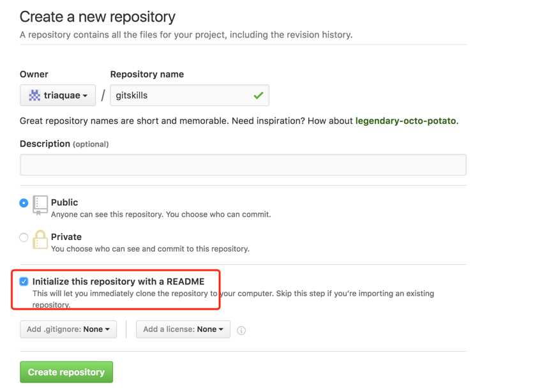The image size is (542, 392).
Task: Open the Add a license dropdown
Action: click(183, 329)
